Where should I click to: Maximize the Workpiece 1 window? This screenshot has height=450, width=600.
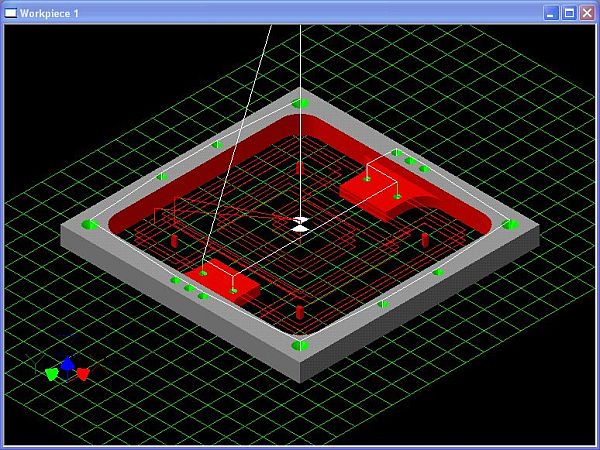point(569,12)
